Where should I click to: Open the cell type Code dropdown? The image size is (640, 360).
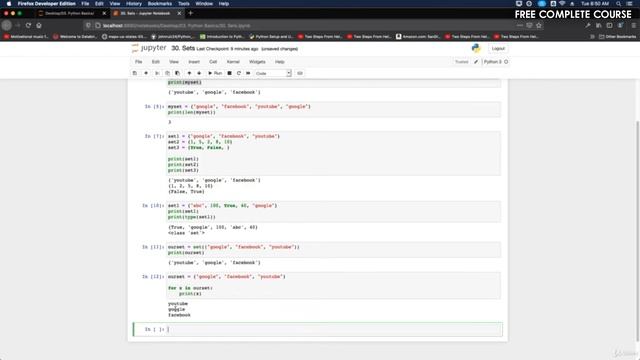point(273,73)
